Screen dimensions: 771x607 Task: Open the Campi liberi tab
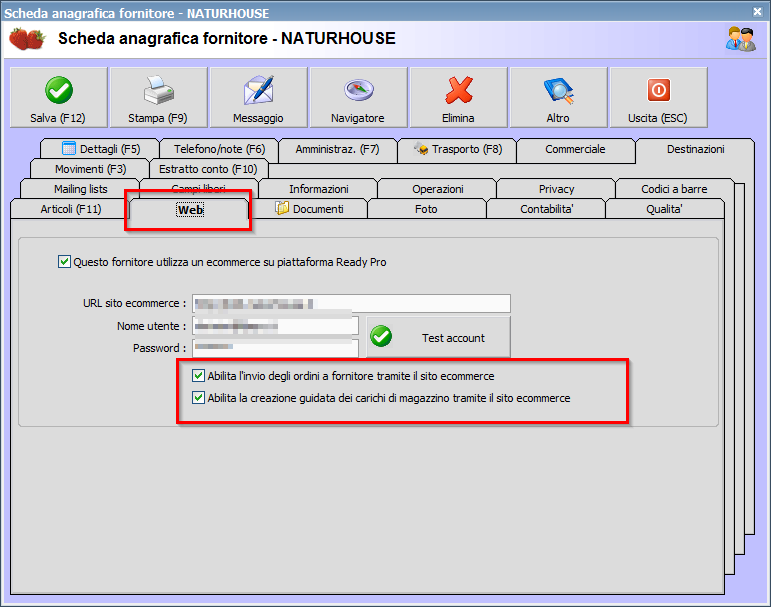199,188
